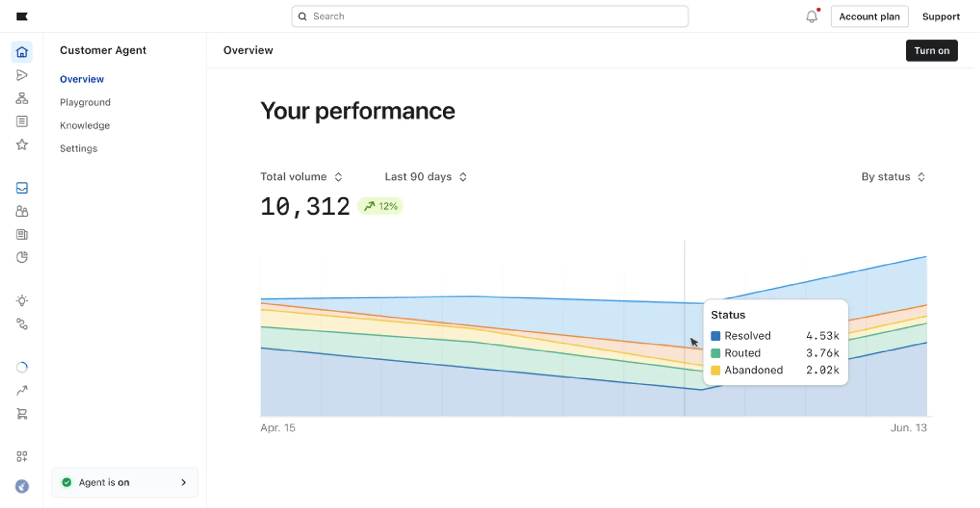
Task: Open the Last 90 days selector
Action: 425,177
